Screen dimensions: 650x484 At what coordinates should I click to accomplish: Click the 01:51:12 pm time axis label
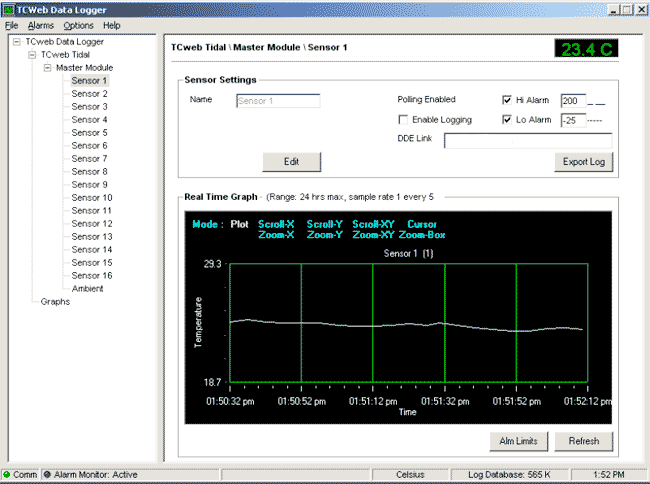point(373,401)
